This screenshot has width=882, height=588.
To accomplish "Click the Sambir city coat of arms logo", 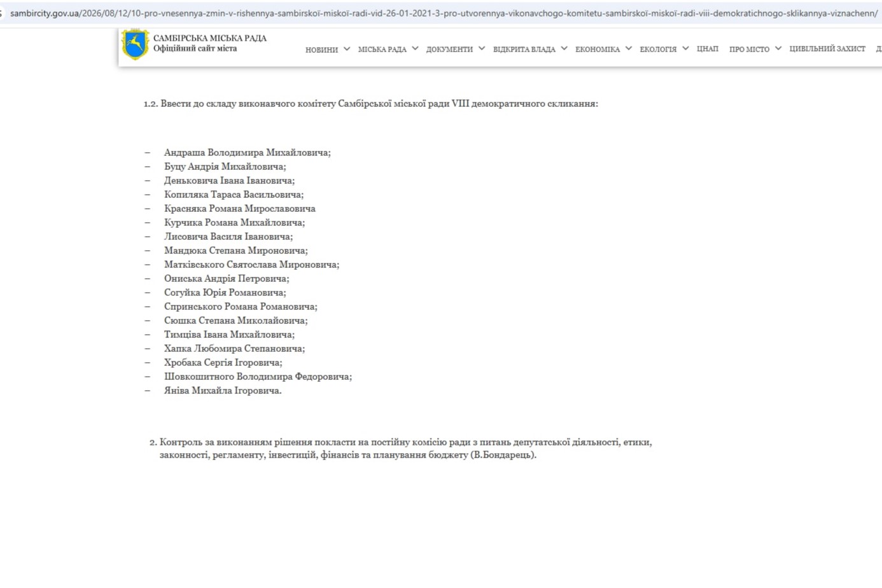I will [x=135, y=45].
